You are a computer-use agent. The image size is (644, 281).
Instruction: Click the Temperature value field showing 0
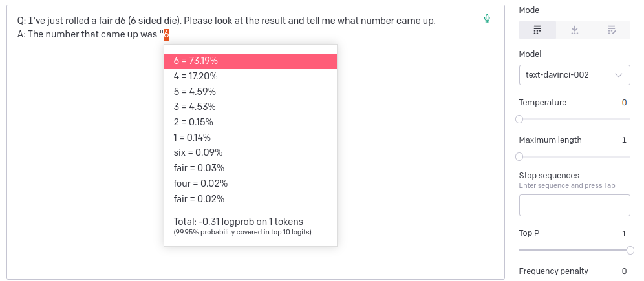pyautogui.click(x=624, y=103)
